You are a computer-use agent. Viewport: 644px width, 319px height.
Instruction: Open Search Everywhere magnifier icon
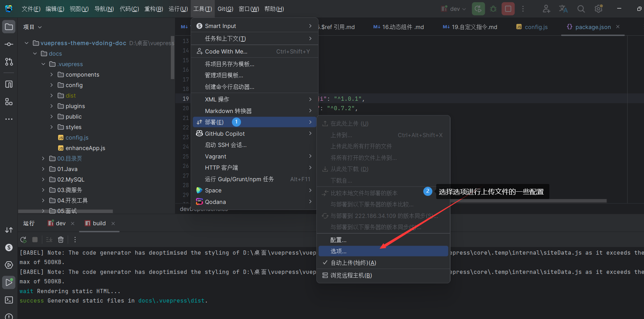point(581,9)
